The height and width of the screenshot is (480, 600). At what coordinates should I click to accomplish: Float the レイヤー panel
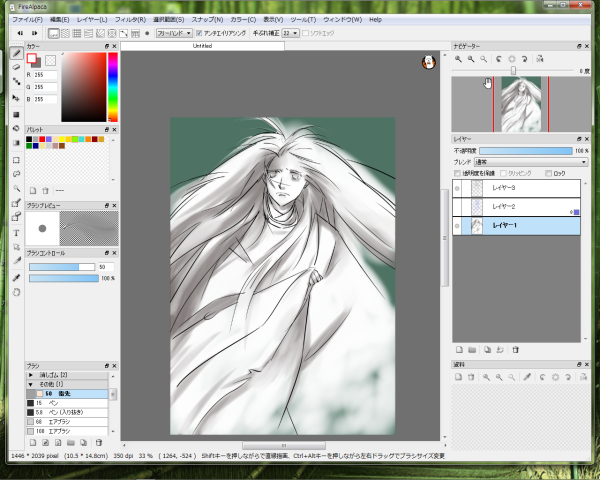coord(579,139)
